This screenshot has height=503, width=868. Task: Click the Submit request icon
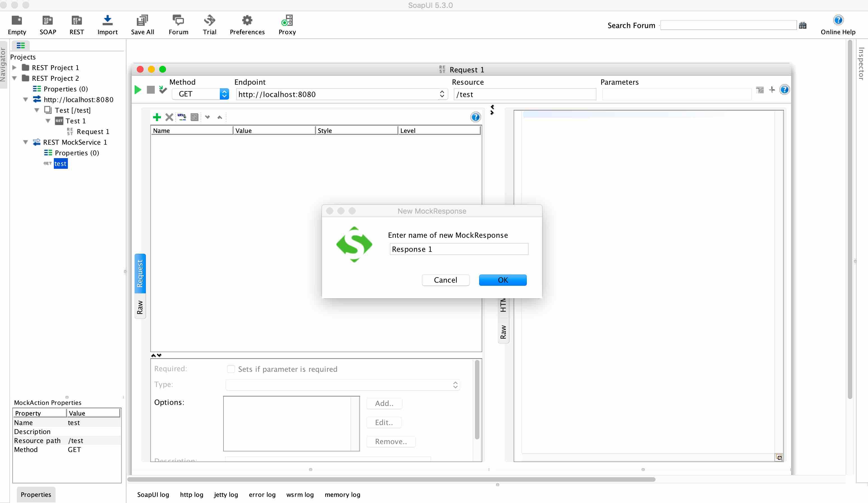click(138, 90)
